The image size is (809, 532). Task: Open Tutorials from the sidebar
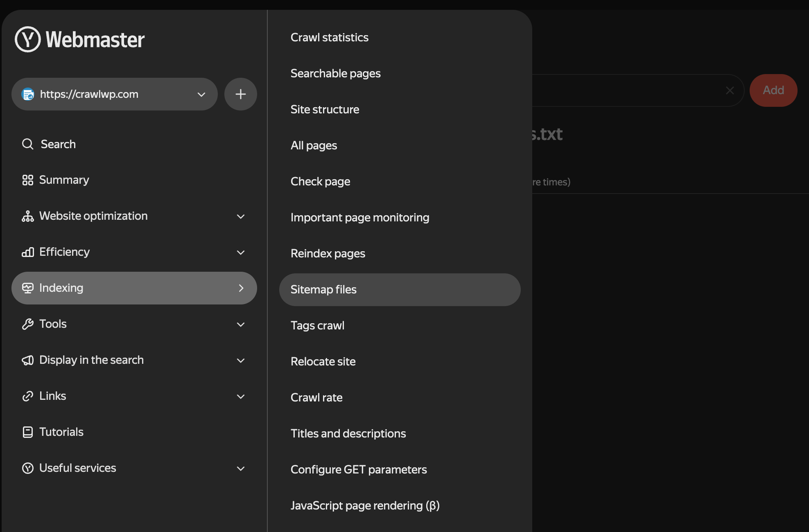pyautogui.click(x=61, y=432)
